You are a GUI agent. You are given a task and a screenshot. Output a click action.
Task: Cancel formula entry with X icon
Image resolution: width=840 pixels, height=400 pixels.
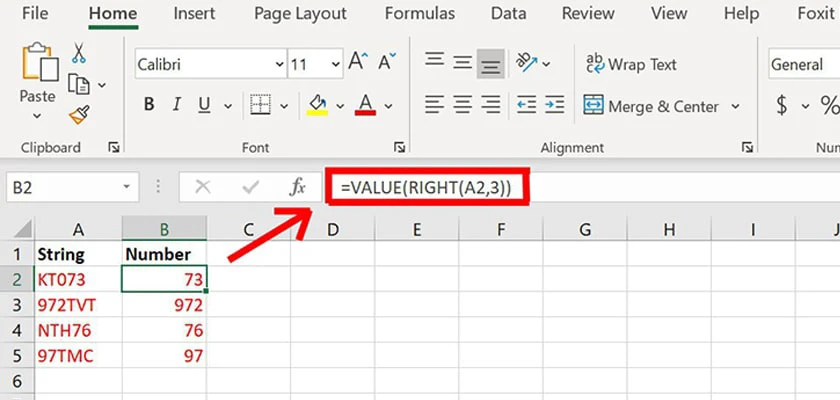click(x=202, y=187)
